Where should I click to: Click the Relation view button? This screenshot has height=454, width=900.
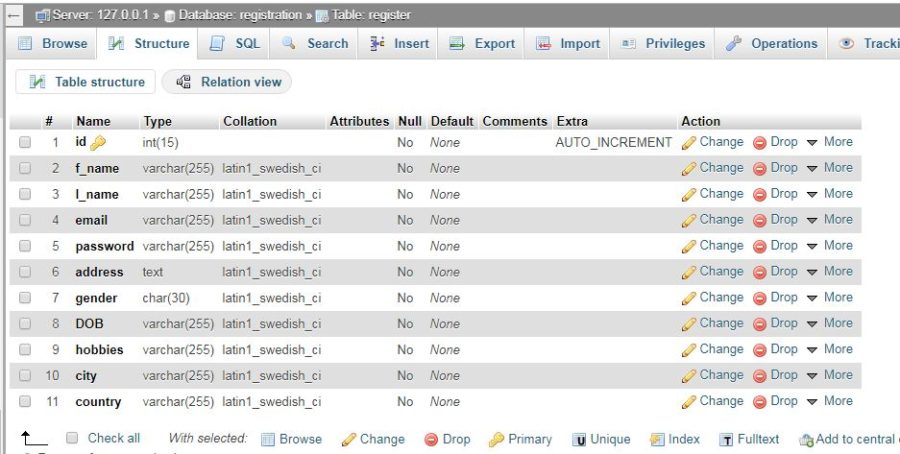(x=228, y=82)
